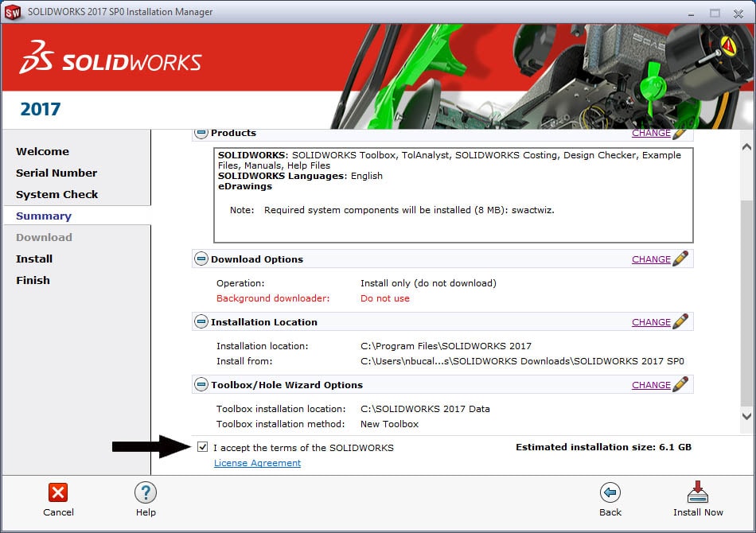Click pencil icon beside Download Options CHANGE
The image size is (756, 533).
click(x=680, y=259)
